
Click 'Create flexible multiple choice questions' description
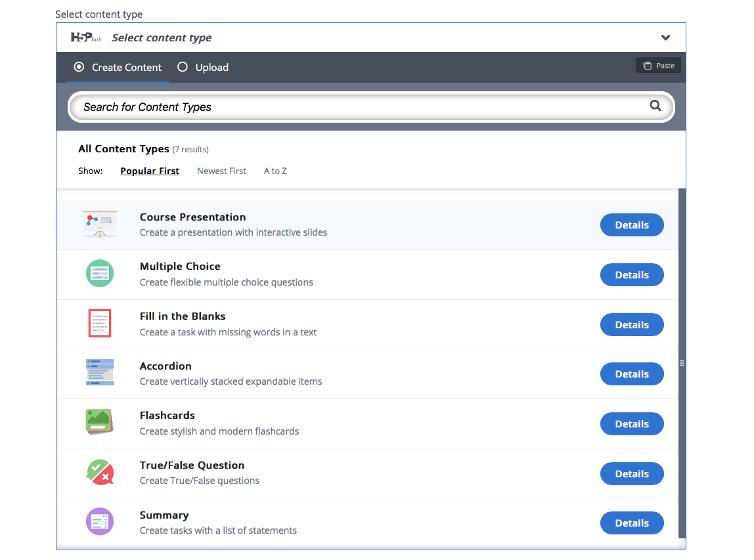point(227,283)
